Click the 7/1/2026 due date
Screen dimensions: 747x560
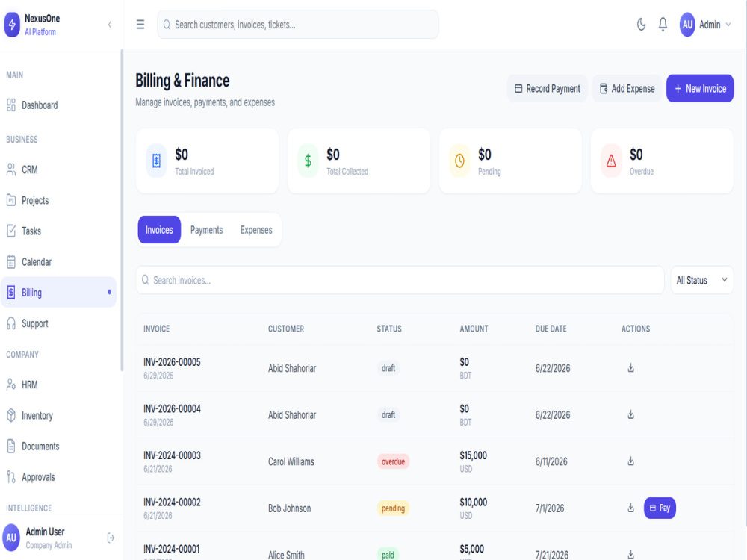tap(549, 508)
